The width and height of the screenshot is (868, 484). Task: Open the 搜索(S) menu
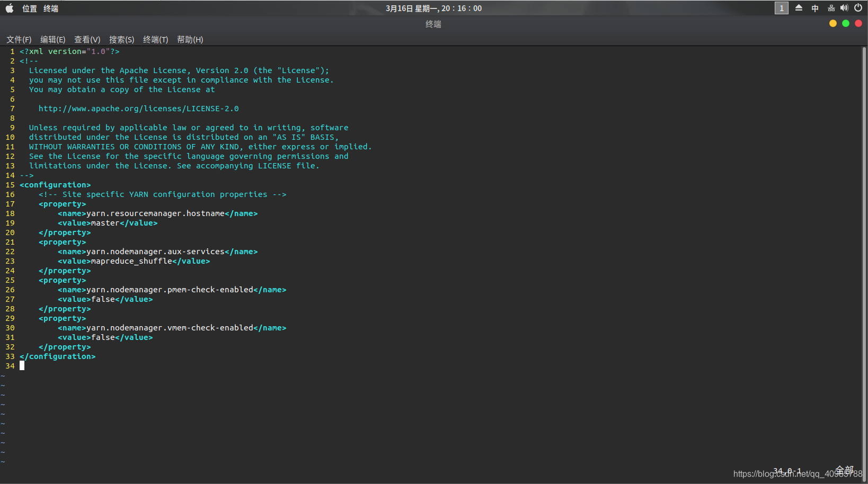click(122, 40)
